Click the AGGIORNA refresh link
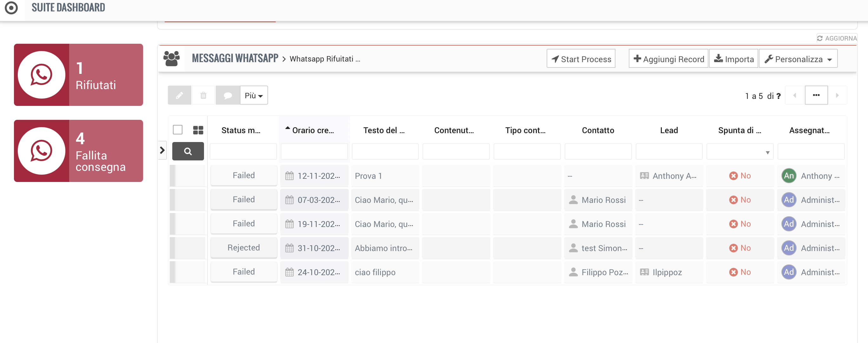Screen dimensions: 868x343 pyautogui.click(x=837, y=38)
